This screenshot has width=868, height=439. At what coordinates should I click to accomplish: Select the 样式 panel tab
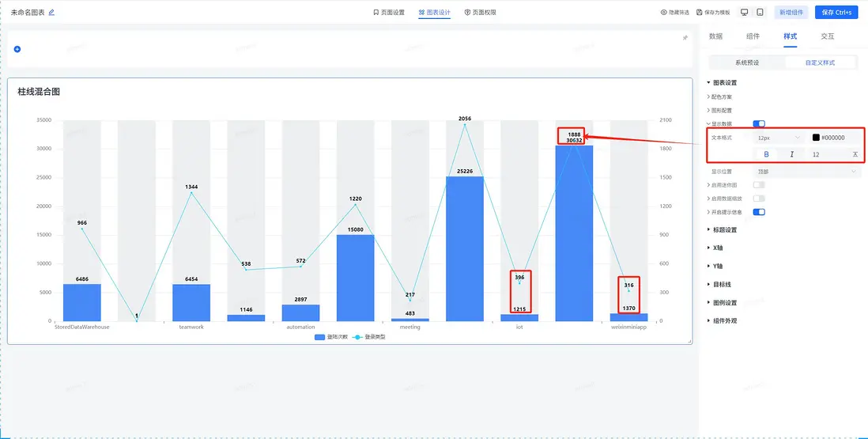pos(790,36)
